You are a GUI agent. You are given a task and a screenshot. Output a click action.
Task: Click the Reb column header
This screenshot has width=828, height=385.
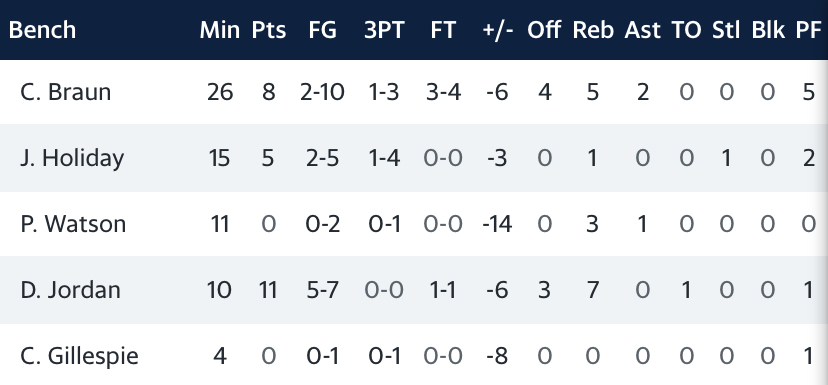(593, 30)
